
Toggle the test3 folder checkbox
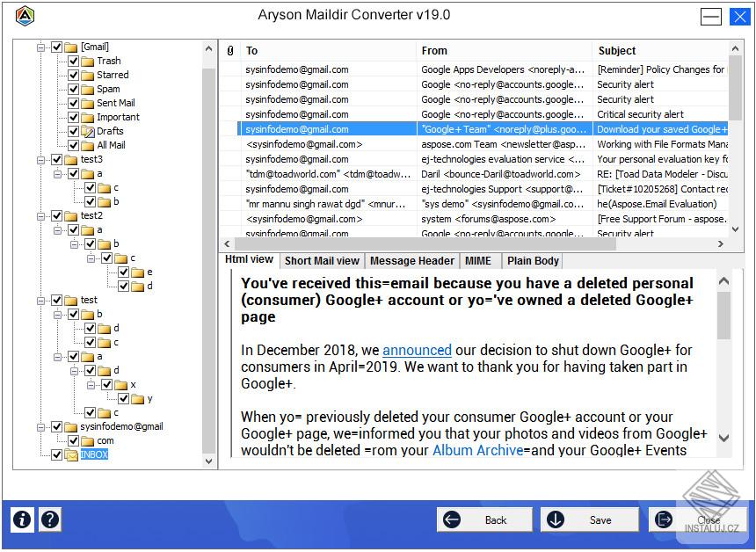(x=57, y=159)
